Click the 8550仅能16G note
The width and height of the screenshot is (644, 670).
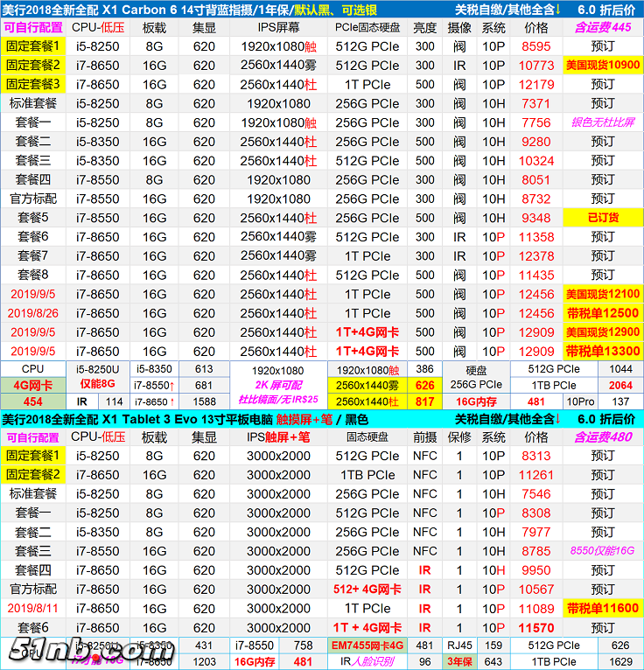pos(602,551)
